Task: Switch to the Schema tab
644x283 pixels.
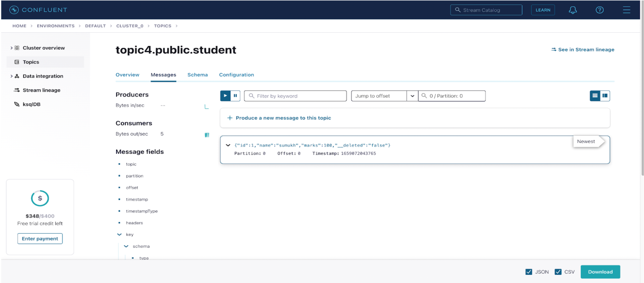Action: point(197,75)
